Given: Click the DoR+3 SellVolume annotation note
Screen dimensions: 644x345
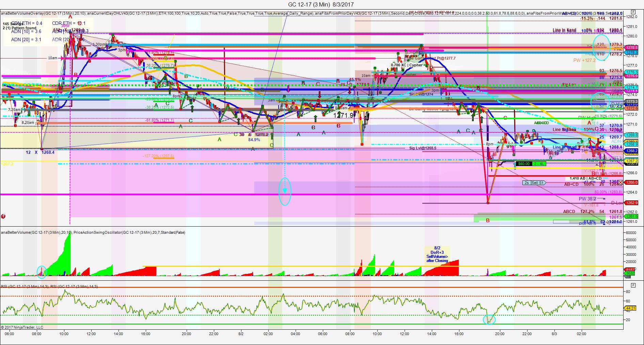Looking at the screenshot, I should (x=437, y=254).
